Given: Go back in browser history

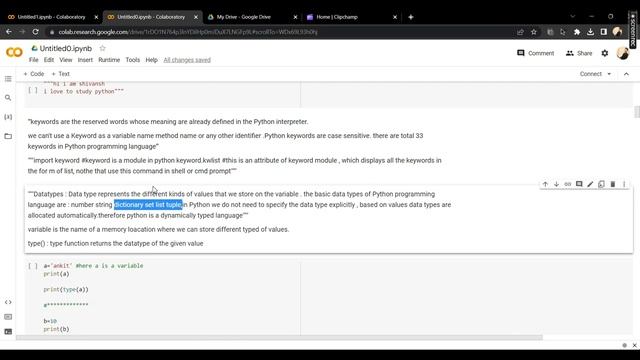Looking at the screenshot, I should click(9, 32).
